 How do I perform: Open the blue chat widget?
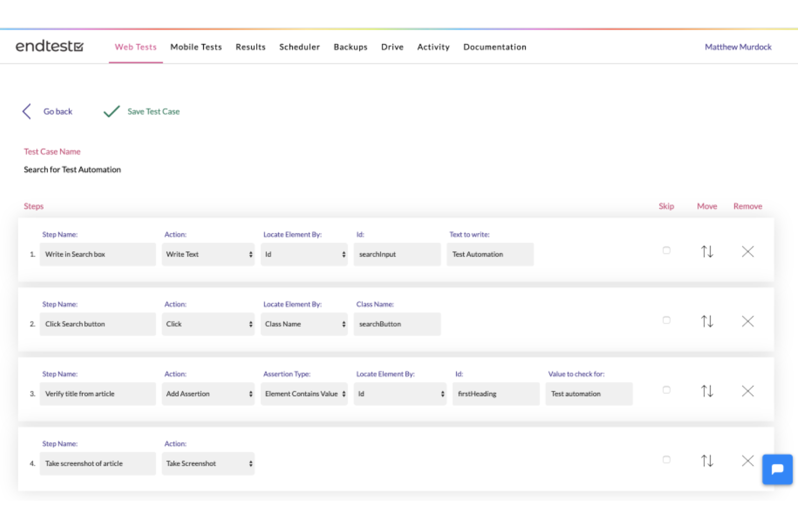click(x=777, y=469)
